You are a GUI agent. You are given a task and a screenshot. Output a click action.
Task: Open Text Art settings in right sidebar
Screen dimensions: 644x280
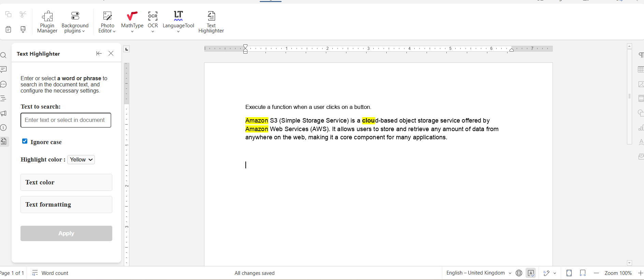click(x=641, y=142)
